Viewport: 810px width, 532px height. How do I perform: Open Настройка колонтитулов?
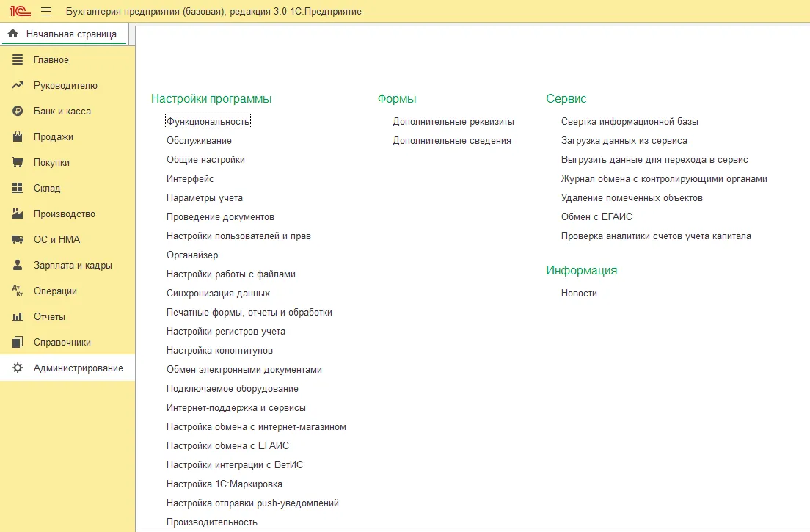click(x=219, y=351)
